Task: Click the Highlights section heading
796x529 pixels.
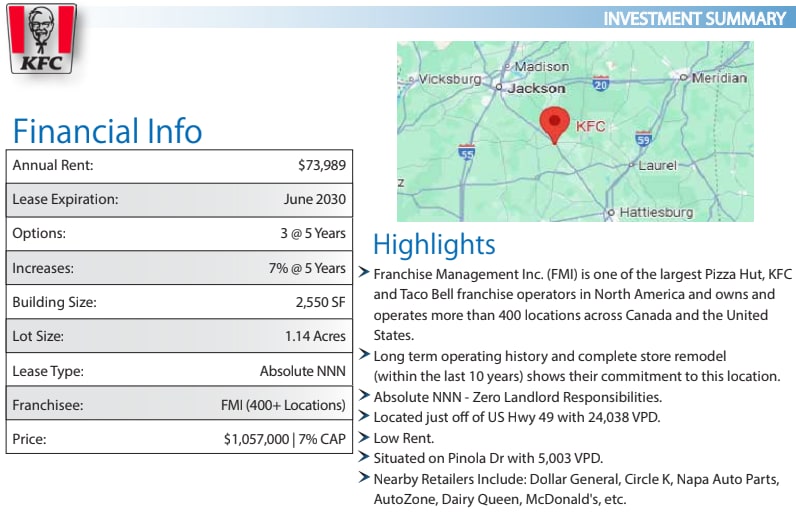Action: 434,244
